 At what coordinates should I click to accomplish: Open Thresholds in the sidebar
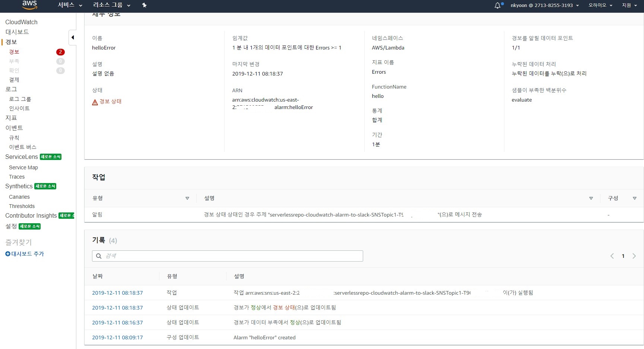click(22, 206)
